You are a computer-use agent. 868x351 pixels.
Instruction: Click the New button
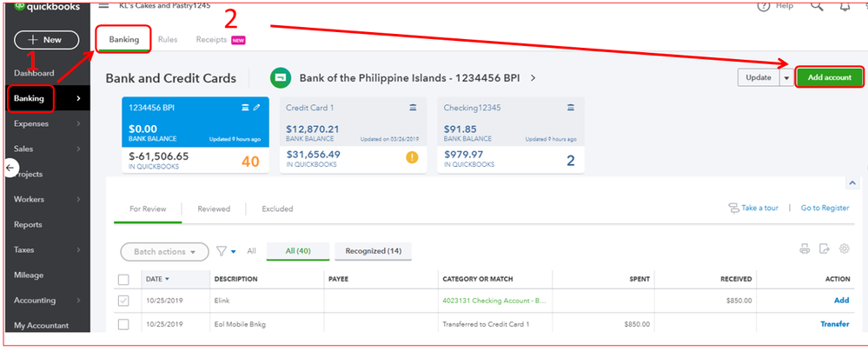[x=47, y=40]
